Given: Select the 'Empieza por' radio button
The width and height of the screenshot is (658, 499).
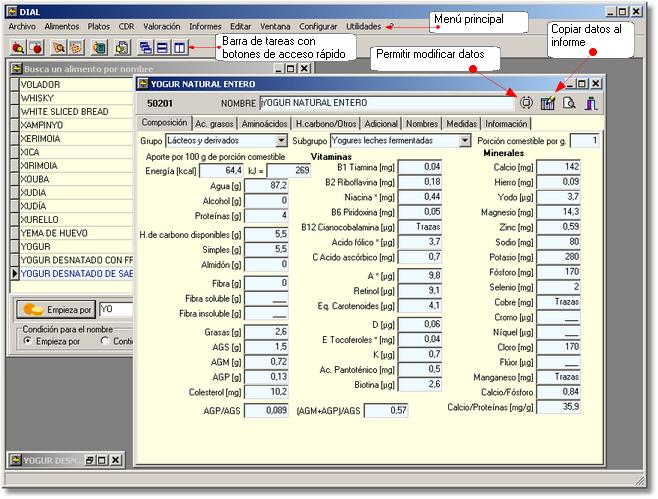Looking at the screenshot, I should click(27, 341).
